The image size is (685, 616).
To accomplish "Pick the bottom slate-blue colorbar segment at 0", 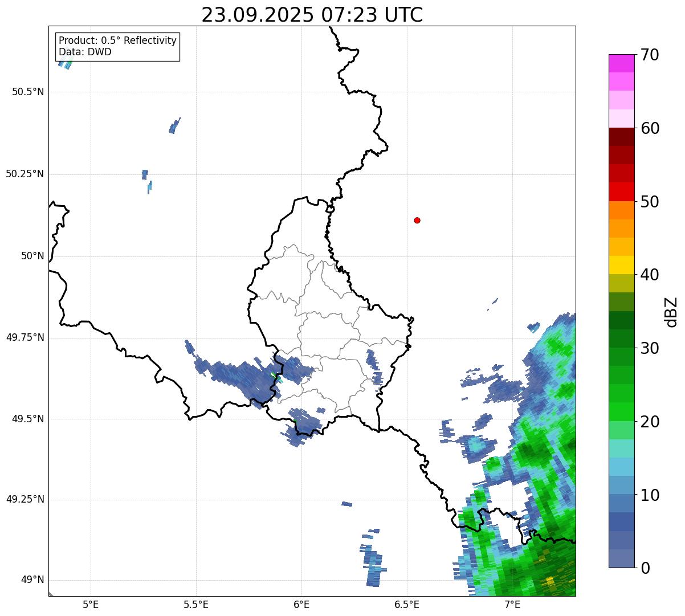I will (621, 558).
